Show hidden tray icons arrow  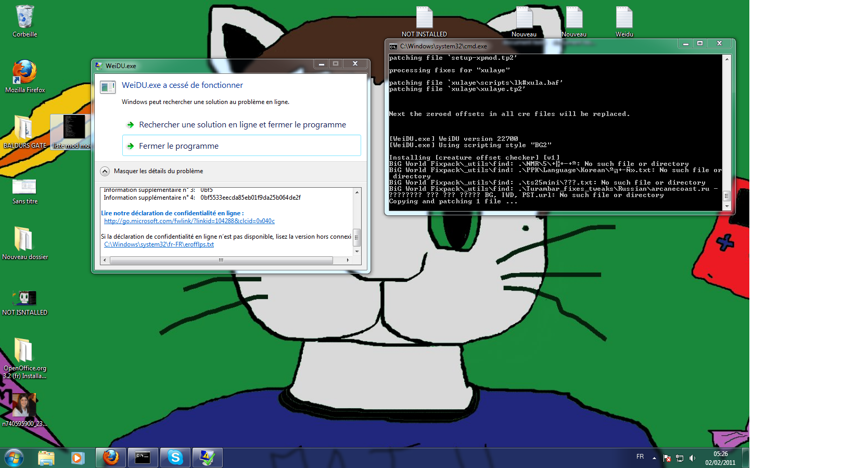click(654, 458)
